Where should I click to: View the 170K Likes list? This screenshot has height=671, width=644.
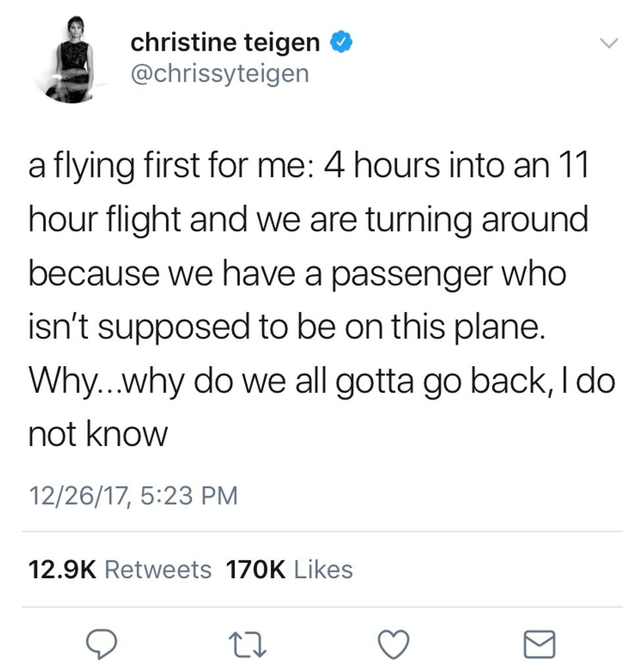[x=289, y=569]
